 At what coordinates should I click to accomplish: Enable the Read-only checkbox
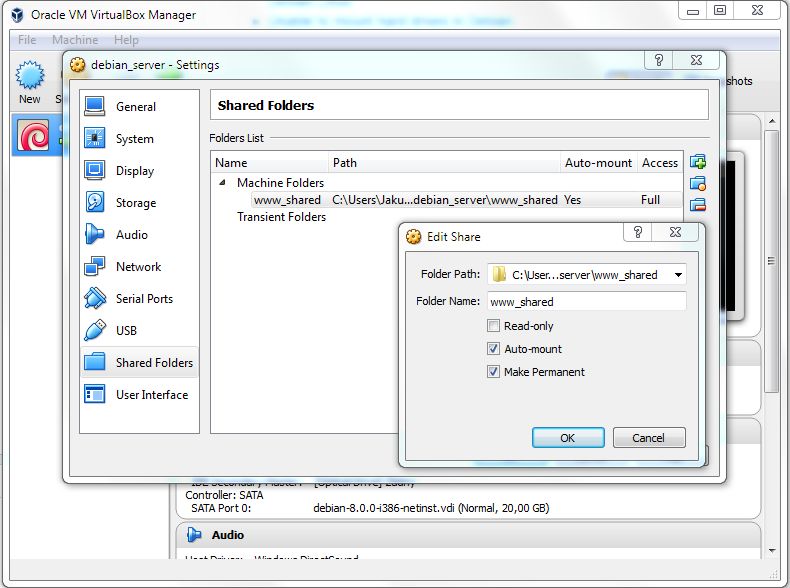[x=493, y=325]
